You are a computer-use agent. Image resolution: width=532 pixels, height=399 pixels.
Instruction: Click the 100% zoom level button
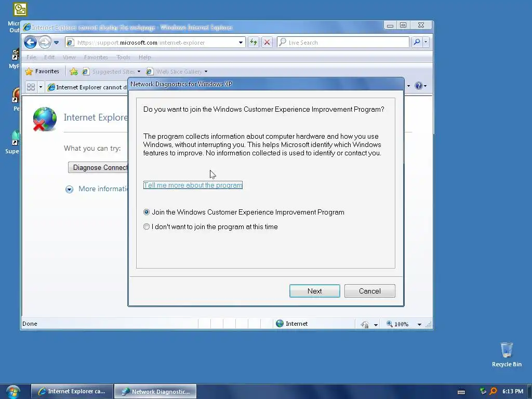(397, 324)
